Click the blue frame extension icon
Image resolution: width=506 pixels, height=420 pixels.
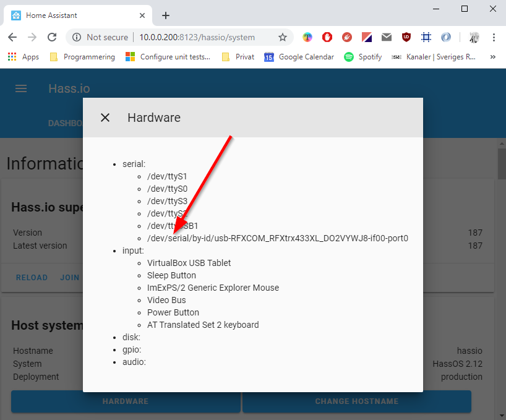click(x=426, y=37)
